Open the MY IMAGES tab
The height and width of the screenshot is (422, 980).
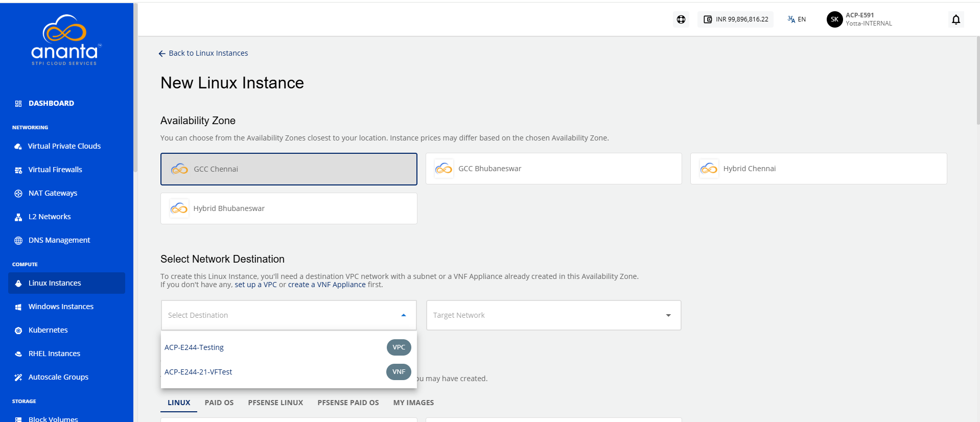tap(413, 403)
